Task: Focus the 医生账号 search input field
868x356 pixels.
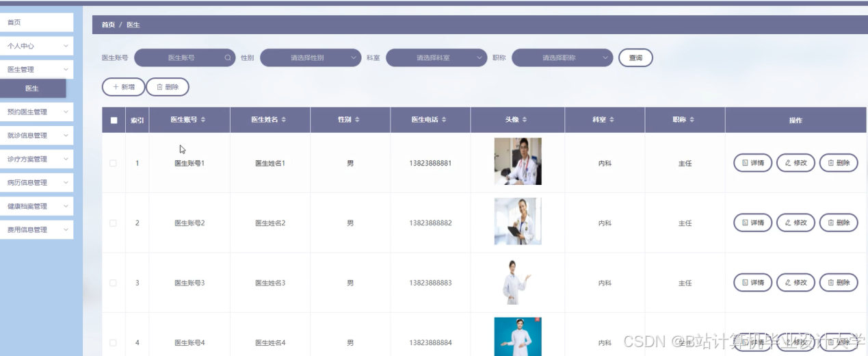Action: tap(185, 58)
